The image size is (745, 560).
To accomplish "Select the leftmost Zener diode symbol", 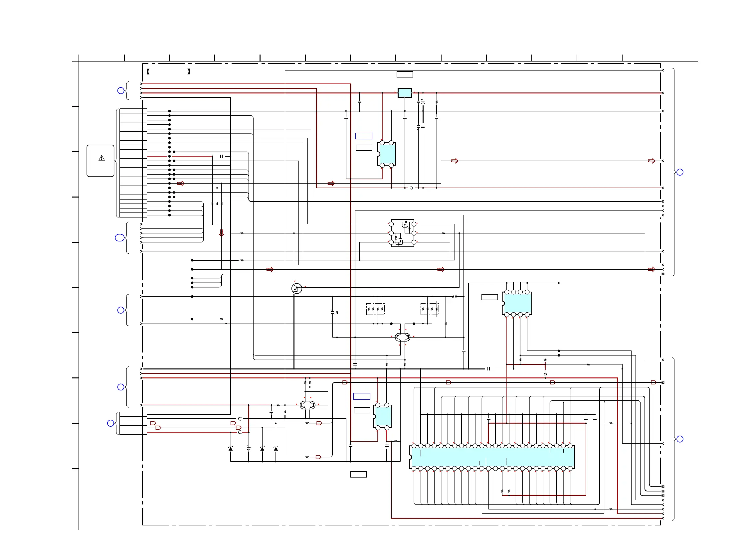I will point(230,449).
